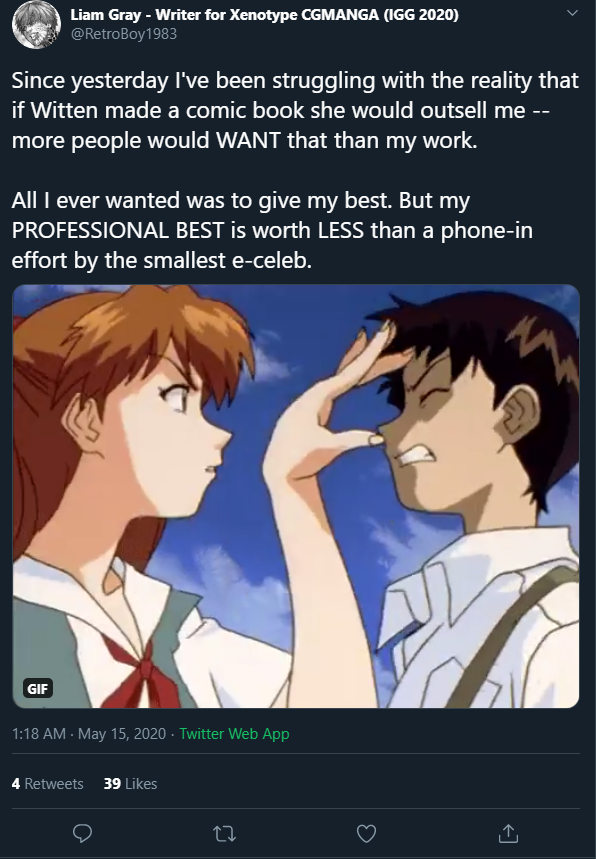Click the GIF badge on image

point(38,688)
